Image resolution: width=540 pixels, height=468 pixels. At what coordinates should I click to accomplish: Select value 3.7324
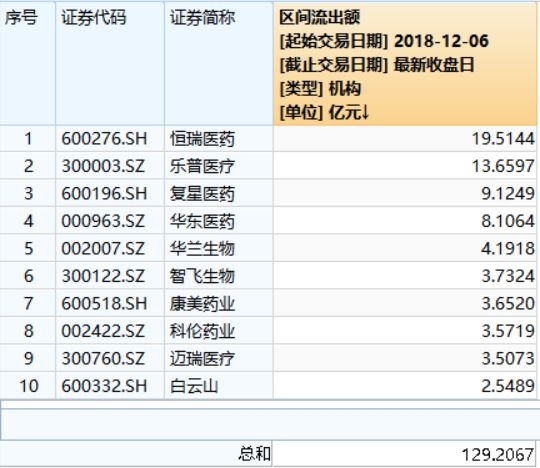(x=508, y=277)
